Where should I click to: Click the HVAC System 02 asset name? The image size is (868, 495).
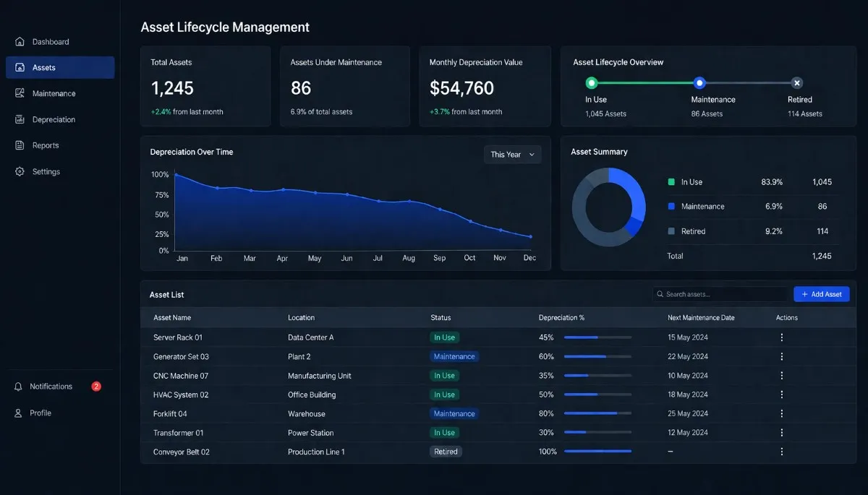click(x=181, y=395)
